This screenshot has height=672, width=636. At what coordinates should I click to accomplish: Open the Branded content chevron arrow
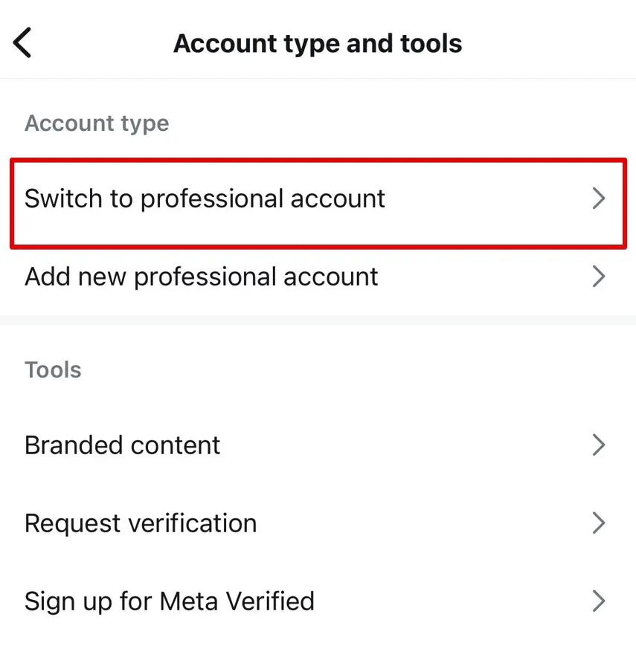pos(600,445)
